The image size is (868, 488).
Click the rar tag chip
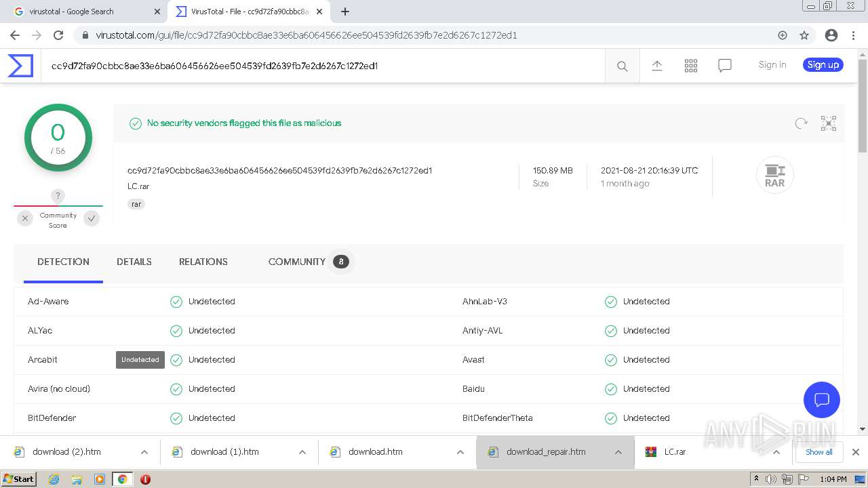pos(136,204)
